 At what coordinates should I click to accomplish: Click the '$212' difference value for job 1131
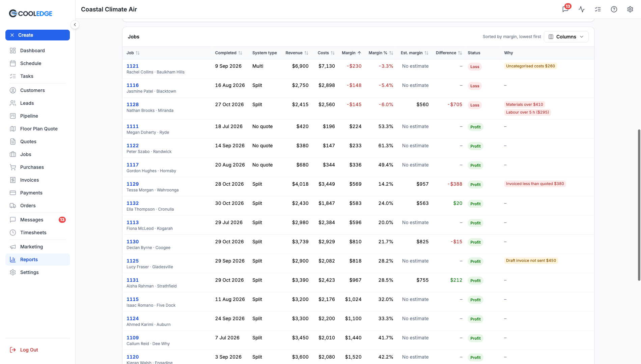[x=456, y=280]
